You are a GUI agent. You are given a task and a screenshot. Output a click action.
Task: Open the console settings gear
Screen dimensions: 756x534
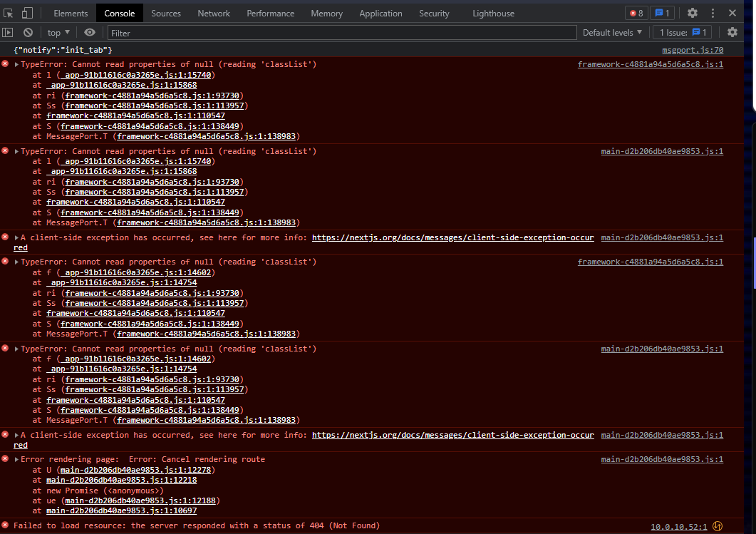(733, 32)
